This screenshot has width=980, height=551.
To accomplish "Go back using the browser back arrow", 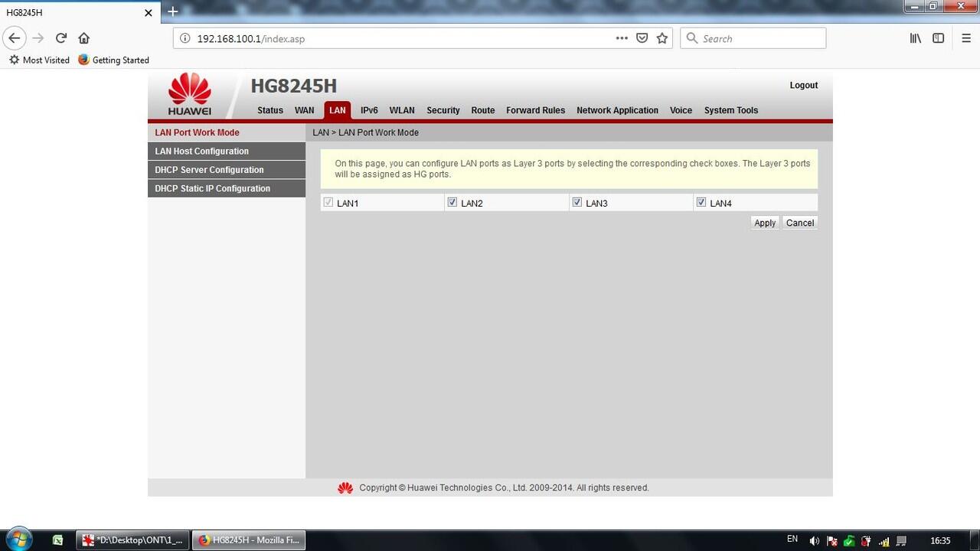I will point(14,38).
